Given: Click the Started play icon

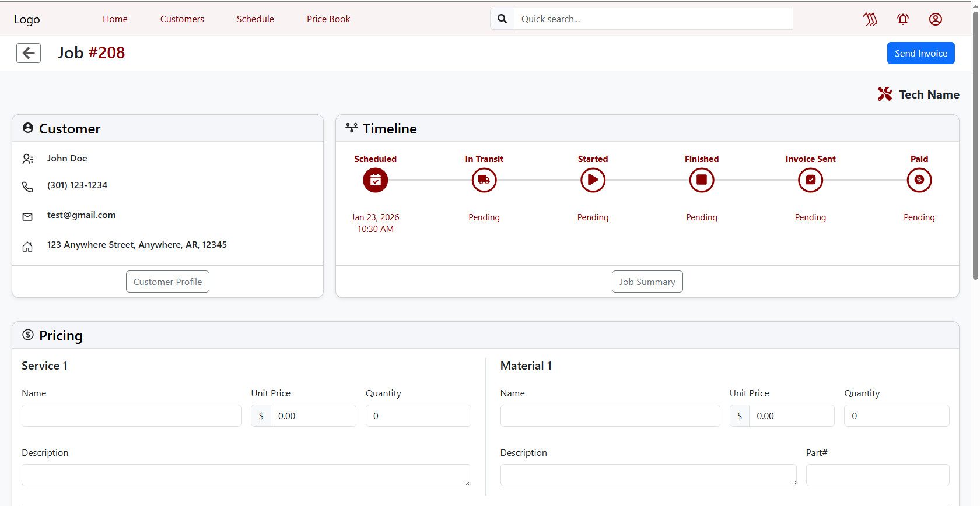Looking at the screenshot, I should 593,180.
